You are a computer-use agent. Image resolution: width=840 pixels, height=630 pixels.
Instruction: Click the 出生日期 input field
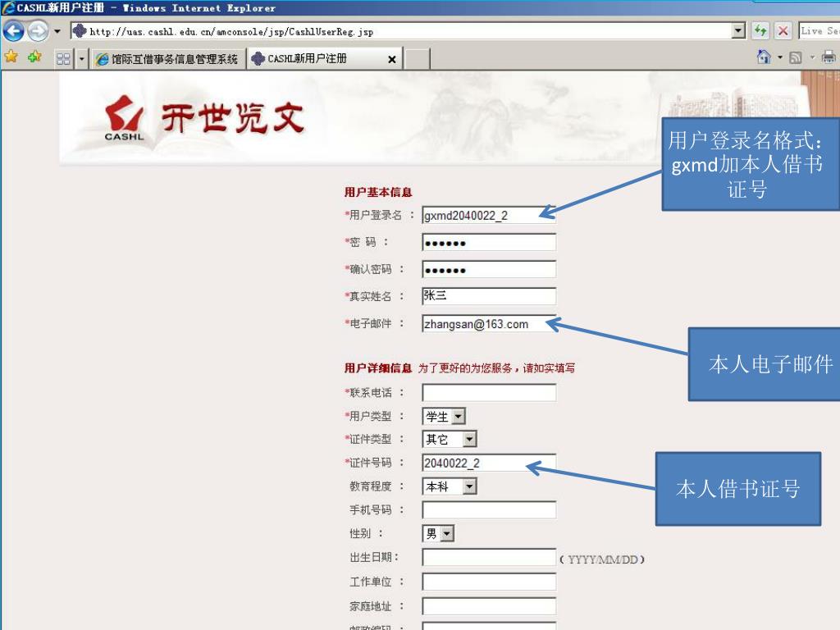point(489,557)
